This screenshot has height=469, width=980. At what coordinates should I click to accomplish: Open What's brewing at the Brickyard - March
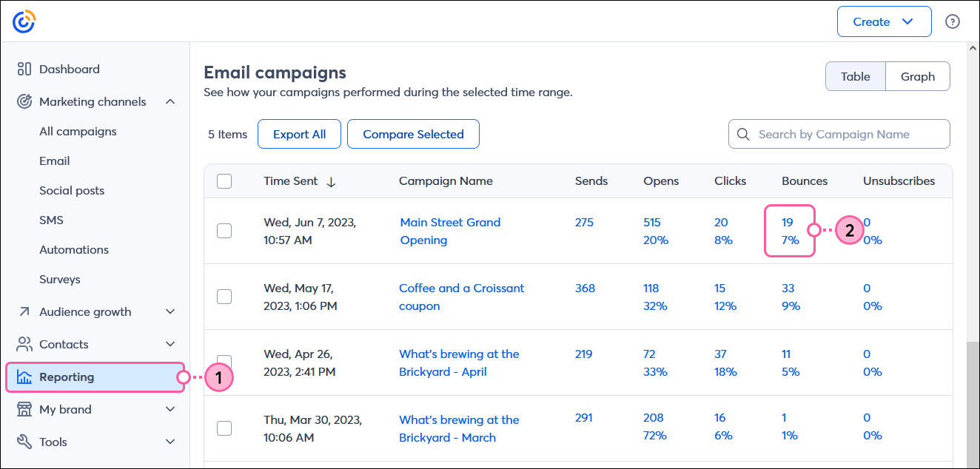click(x=459, y=428)
